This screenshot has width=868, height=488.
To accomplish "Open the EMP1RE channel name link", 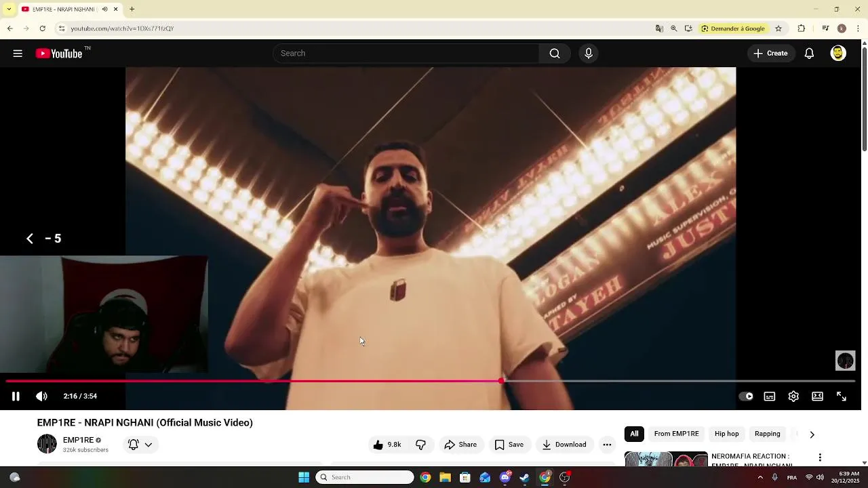I will pos(78,440).
